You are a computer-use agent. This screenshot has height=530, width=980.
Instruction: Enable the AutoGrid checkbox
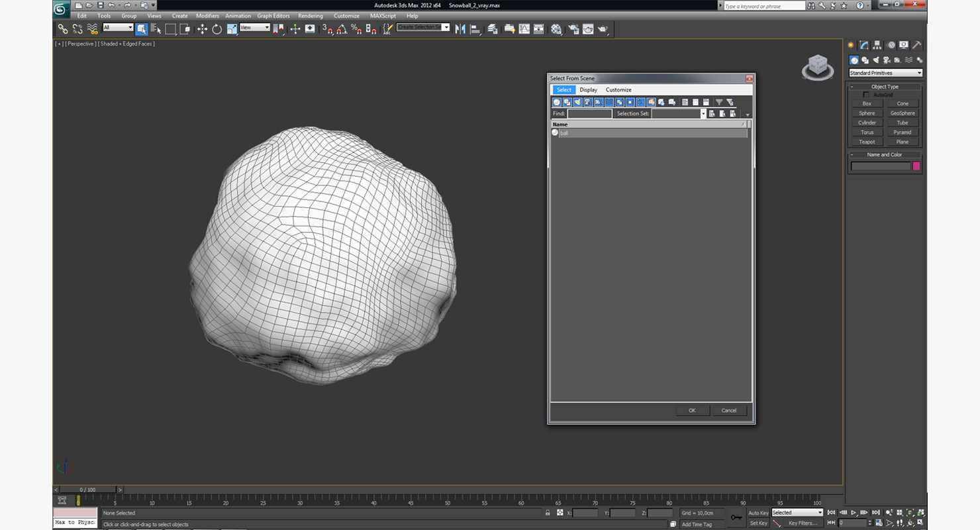[x=866, y=95]
